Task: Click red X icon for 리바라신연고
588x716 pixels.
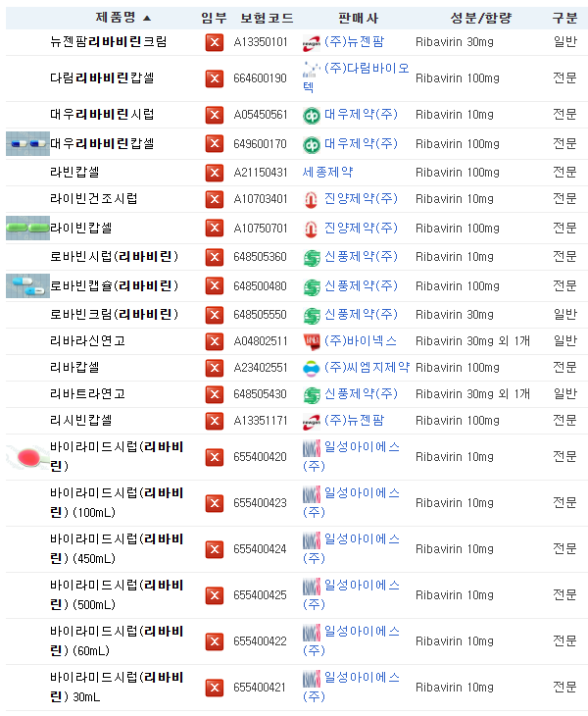Action: pos(214,341)
